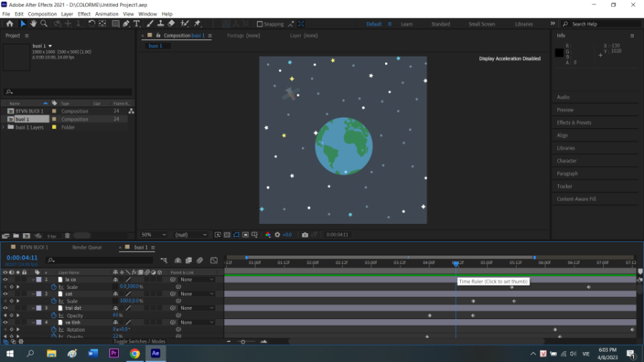Select 'BTVN BUOI 1' composition in Project panel
The height and width of the screenshot is (362, 644).
[29, 111]
